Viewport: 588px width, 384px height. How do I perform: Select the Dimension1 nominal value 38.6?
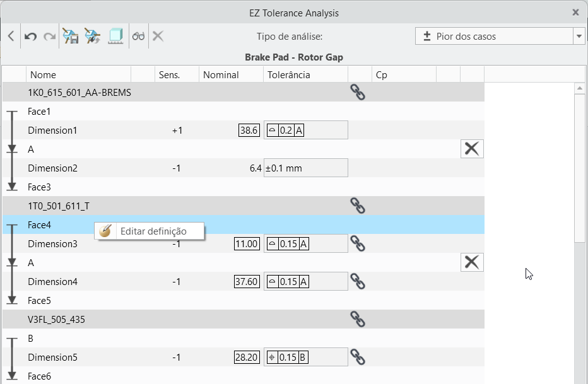coord(249,131)
